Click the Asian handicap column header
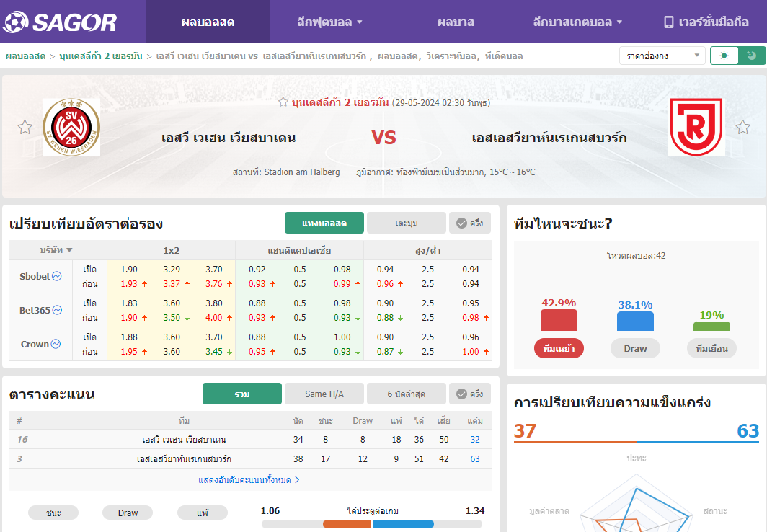 [x=299, y=250]
